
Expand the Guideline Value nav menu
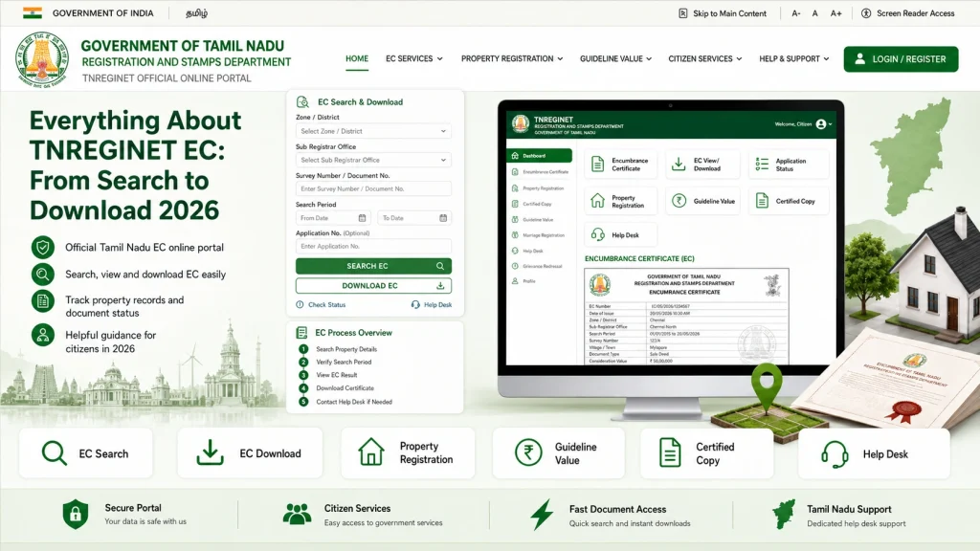point(615,58)
